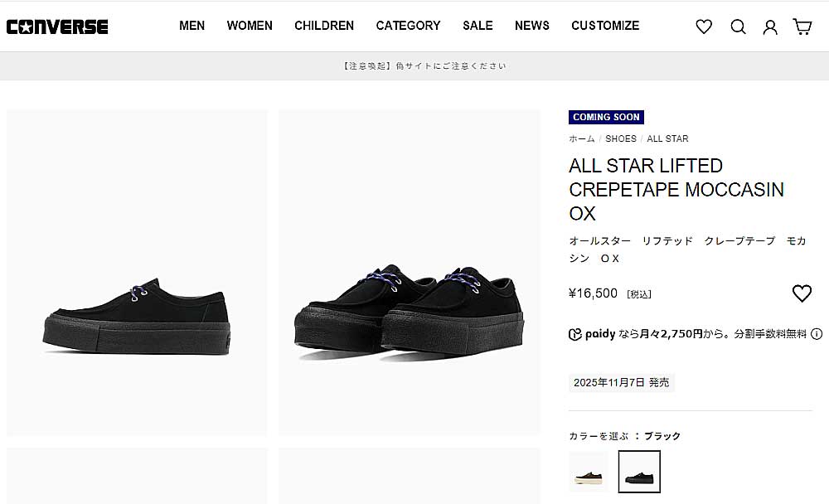Expand the CUSTOMIZE menu
Viewport: 829px width, 504px height.
point(605,26)
